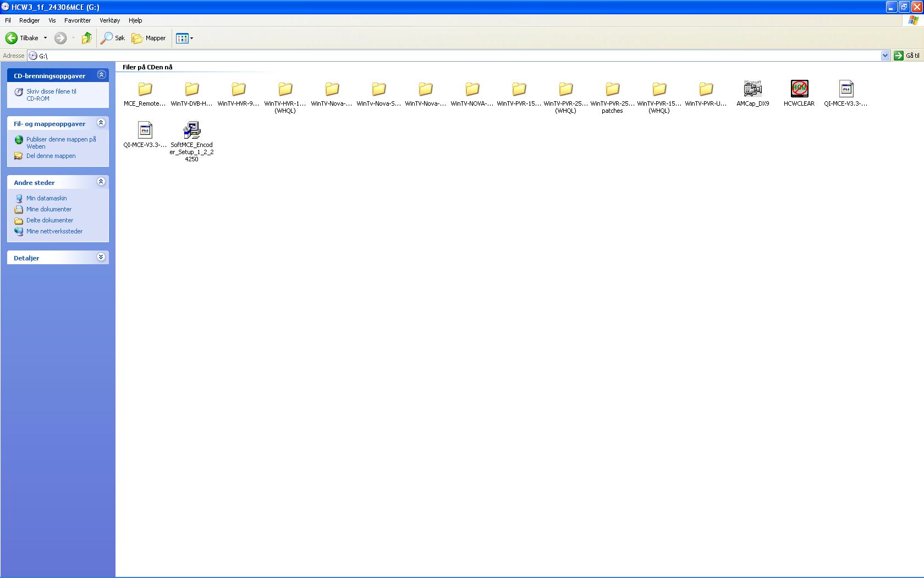
Task: Open the Verktøy menu
Action: pyautogui.click(x=109, y=20)
